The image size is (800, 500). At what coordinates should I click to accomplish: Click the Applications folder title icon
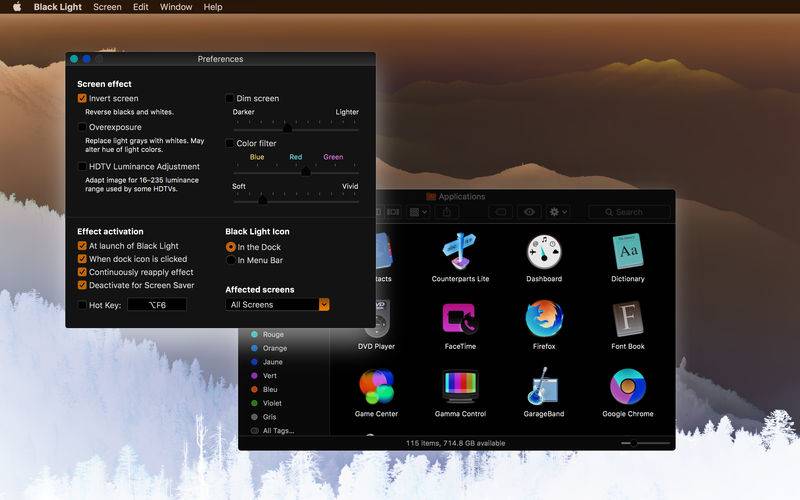point(431,196)
